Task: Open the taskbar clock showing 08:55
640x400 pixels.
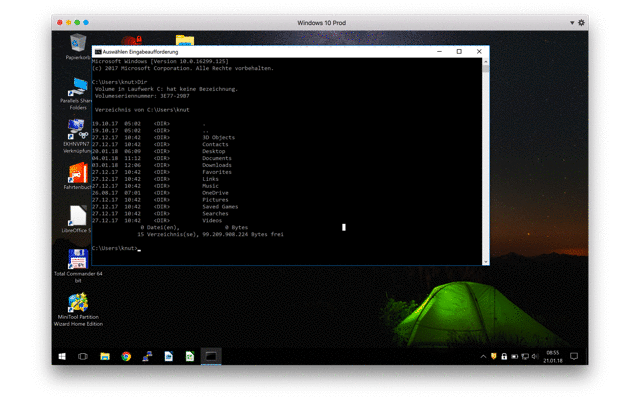Action: coord(553,356)
